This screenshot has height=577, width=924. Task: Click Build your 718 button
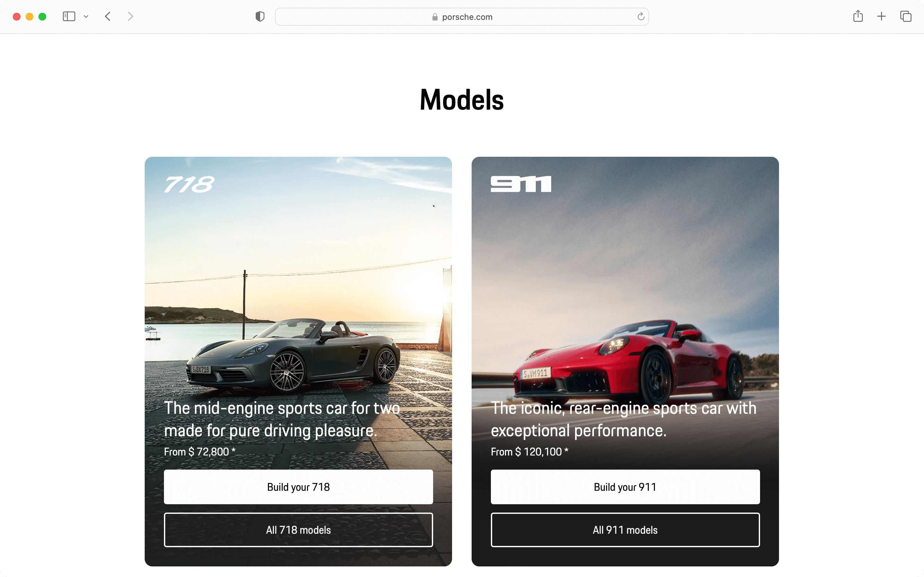pyautogui.click(x=298, y=487)
